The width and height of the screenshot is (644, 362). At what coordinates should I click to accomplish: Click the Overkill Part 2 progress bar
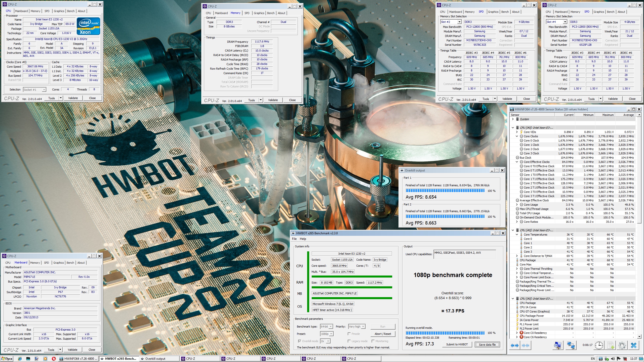pos(445,217)
